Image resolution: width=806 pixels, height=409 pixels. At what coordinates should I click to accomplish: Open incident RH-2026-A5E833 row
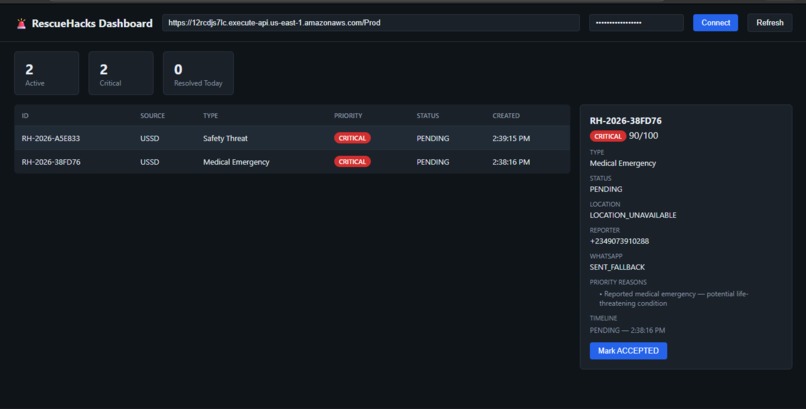coord(292,138)
